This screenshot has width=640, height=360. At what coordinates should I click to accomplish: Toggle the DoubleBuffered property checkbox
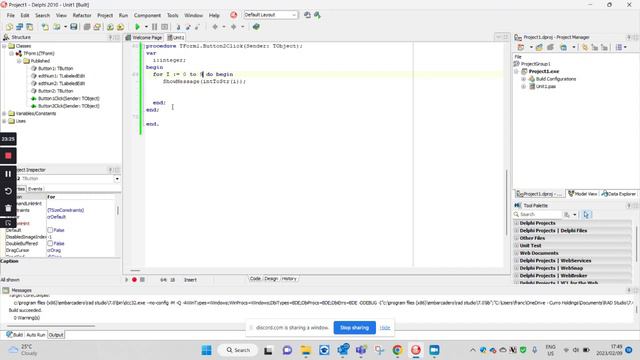pyautogui.click(x=50, y=243)
